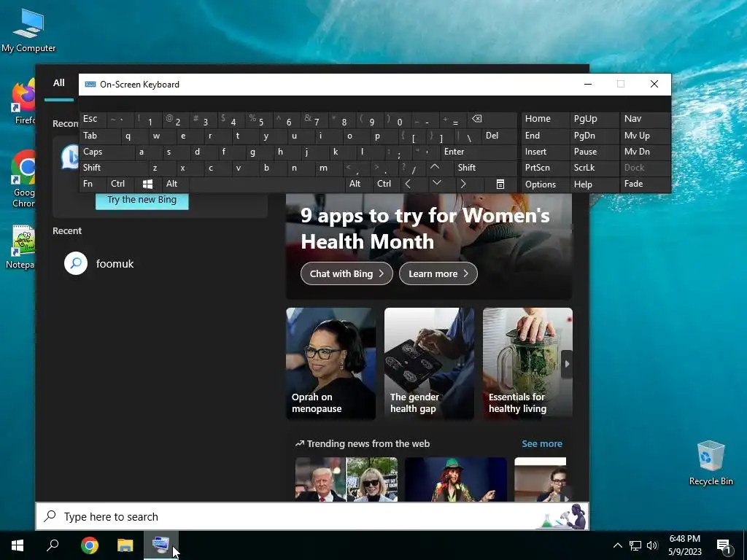The width and height of the screenshot is (747, 560).
Task: Click the On-Screen Keyboard title bar icon
Action: 90,85
